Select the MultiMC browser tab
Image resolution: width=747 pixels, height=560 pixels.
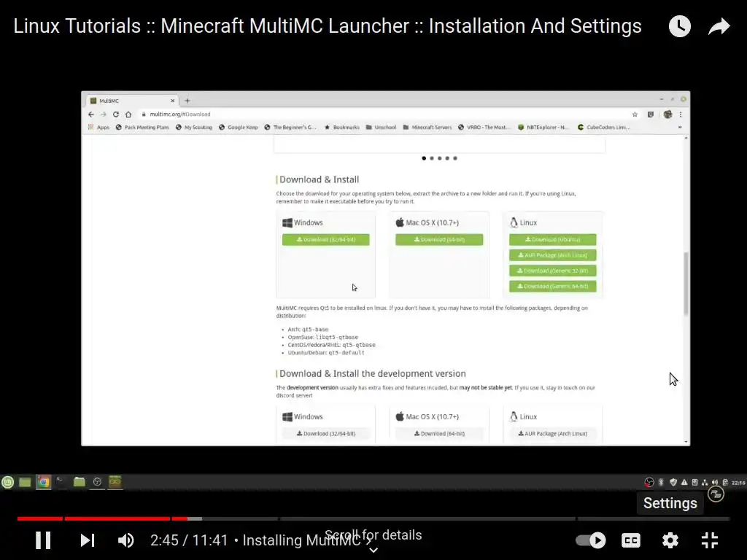pos(133,101)
